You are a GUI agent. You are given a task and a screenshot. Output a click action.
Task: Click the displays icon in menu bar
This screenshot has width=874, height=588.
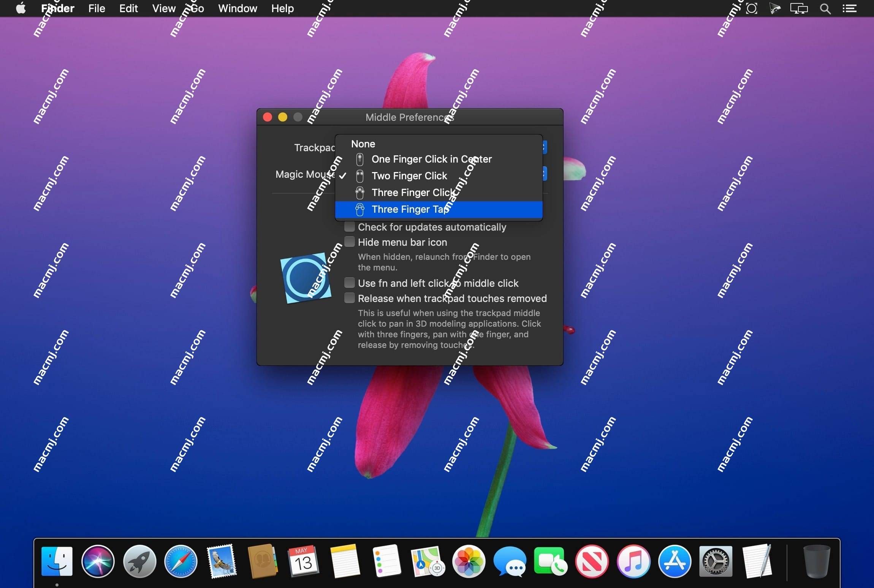tap(799, 8)
